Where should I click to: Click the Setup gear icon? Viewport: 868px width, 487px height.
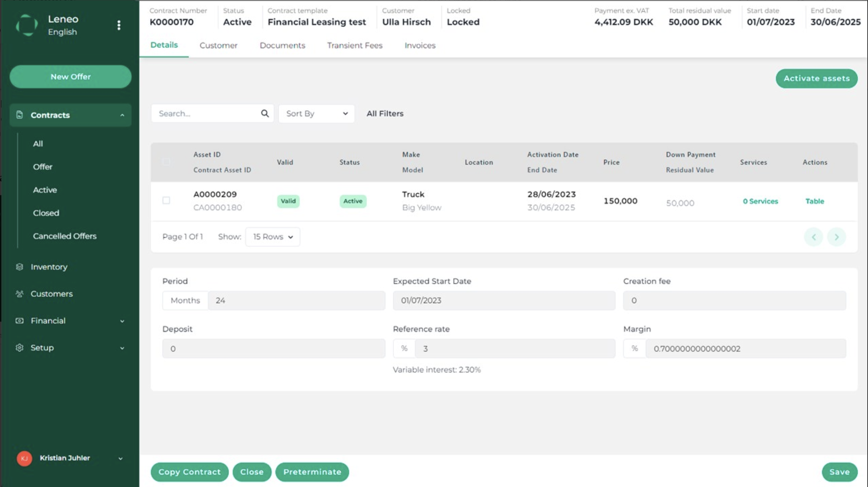(20, 348)
